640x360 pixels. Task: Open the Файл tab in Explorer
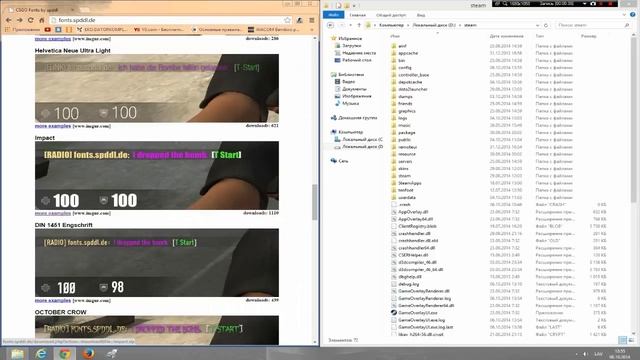[x=333, y=15]
